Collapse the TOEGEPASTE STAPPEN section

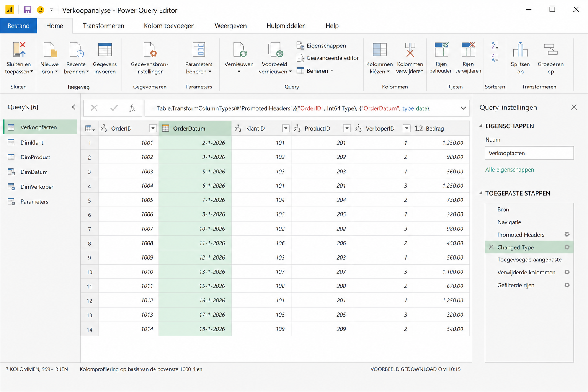click(x=481, y=193)
